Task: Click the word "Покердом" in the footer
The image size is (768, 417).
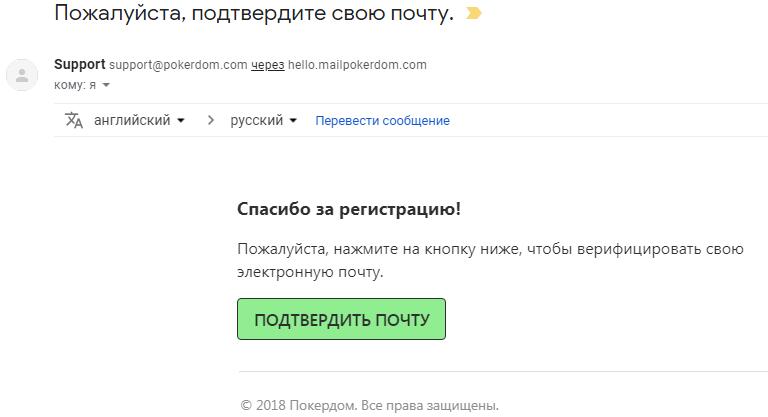Action: click(x=320, y=405)
